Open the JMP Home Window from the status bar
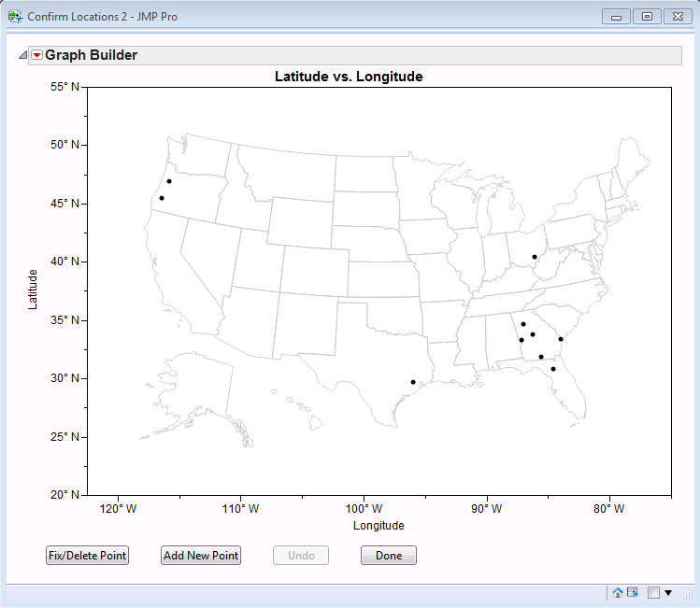Screen dimensions: 700x608 tap(618, 592)
